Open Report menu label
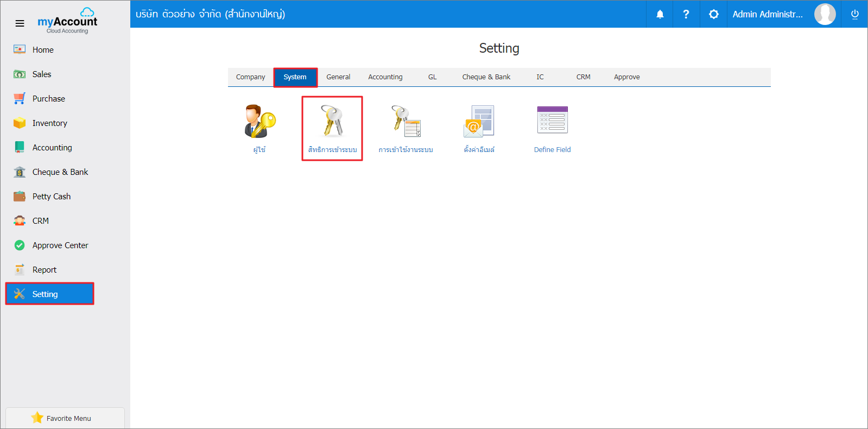 click(x=45, y=270)
